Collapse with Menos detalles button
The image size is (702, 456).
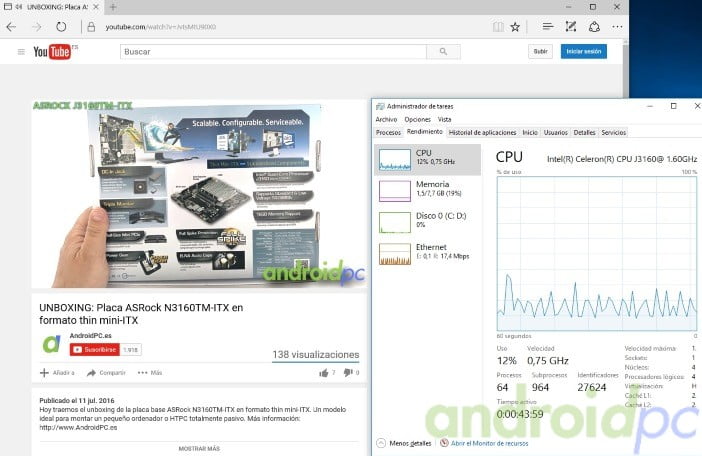404,443
